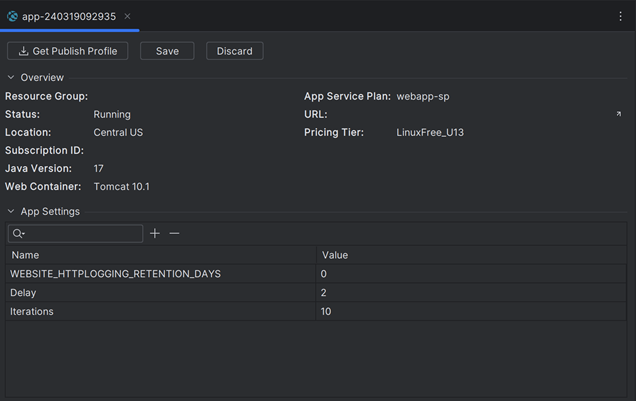Screen dimensions: 636x401
Task: Click the Tomcat 10.1 web container value
Action: coord(121,187)
